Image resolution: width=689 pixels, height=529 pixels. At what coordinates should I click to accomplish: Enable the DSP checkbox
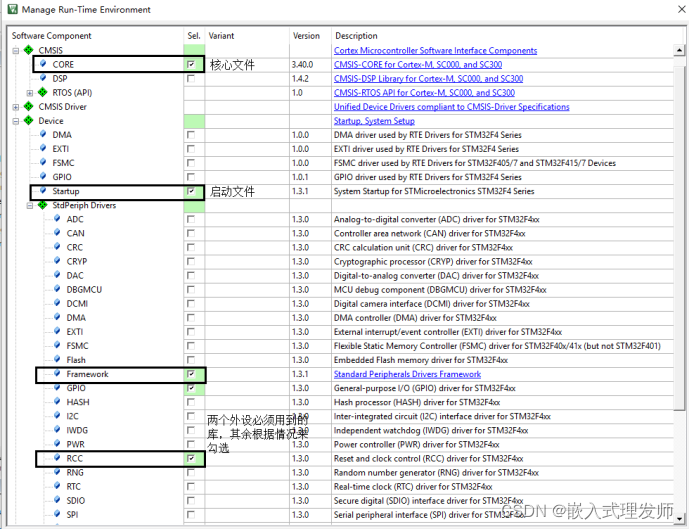pos(191,79)
